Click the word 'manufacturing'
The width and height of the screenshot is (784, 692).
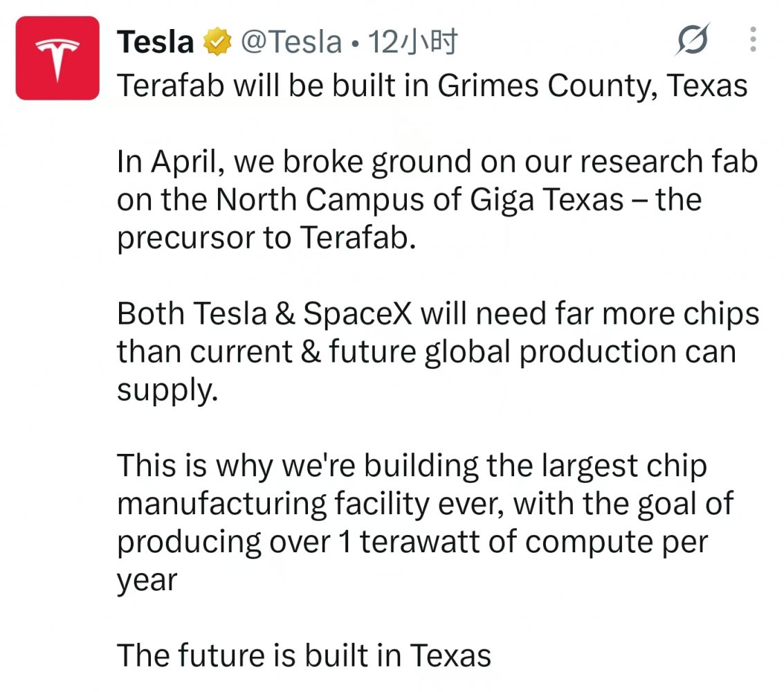[222, 504]
